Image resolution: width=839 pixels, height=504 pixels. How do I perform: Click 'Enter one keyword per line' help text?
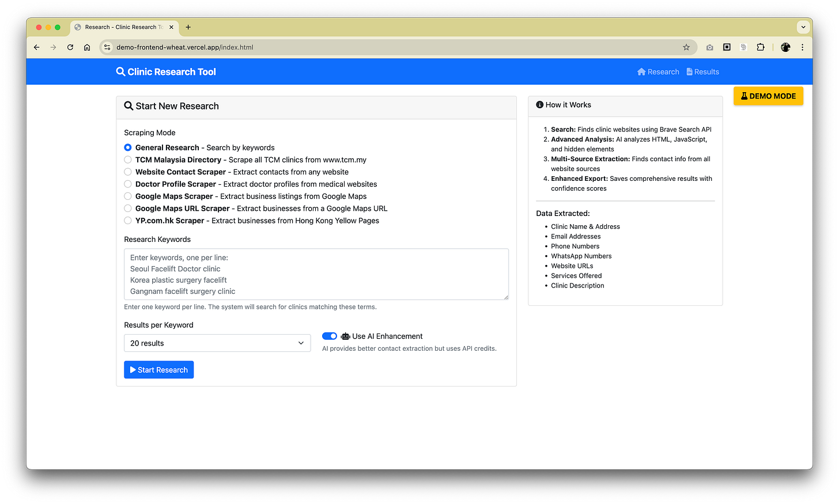click(x=250, y=307)
